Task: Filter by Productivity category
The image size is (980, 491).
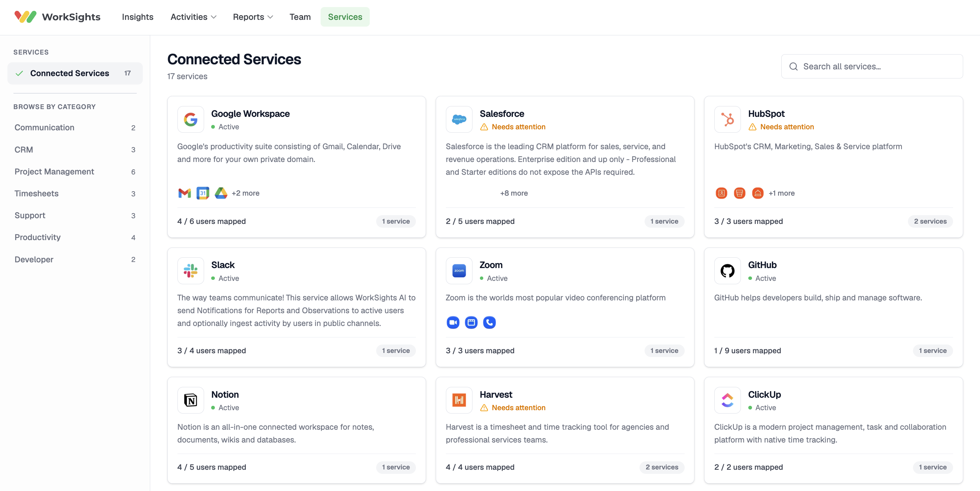Action: pyautogui.click(x=75, y=237)
